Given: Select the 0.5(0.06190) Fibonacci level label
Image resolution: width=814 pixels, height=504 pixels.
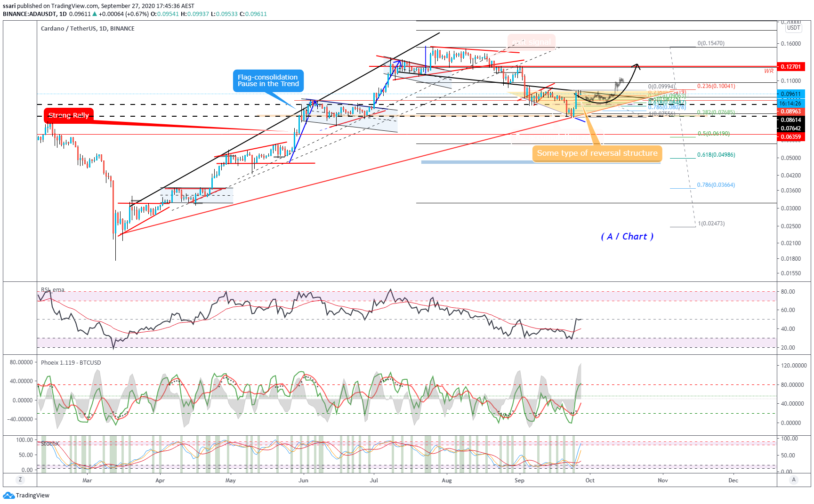Looking at the screenshot, I should point(714,134).
